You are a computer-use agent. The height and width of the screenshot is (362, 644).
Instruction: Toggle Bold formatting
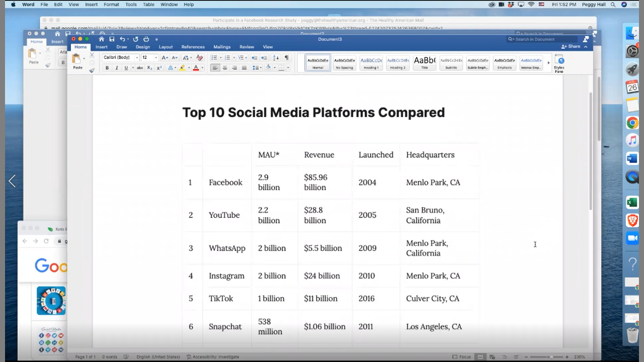(x=107, y=68)
